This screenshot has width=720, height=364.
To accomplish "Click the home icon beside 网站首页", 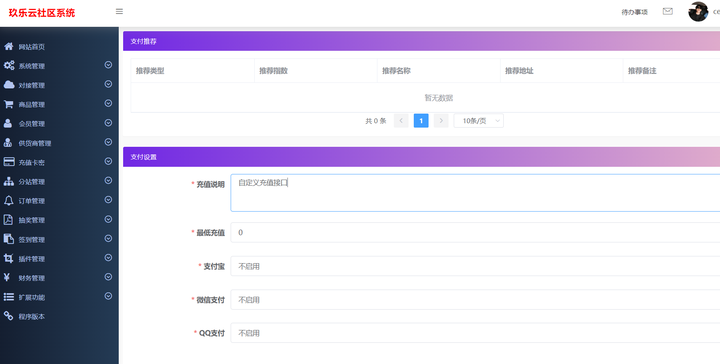I will (x=9, y=46).
